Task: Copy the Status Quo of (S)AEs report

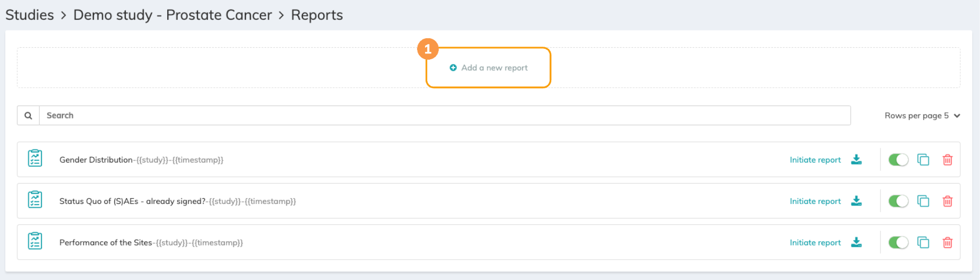Action: [x=923, y=201]
